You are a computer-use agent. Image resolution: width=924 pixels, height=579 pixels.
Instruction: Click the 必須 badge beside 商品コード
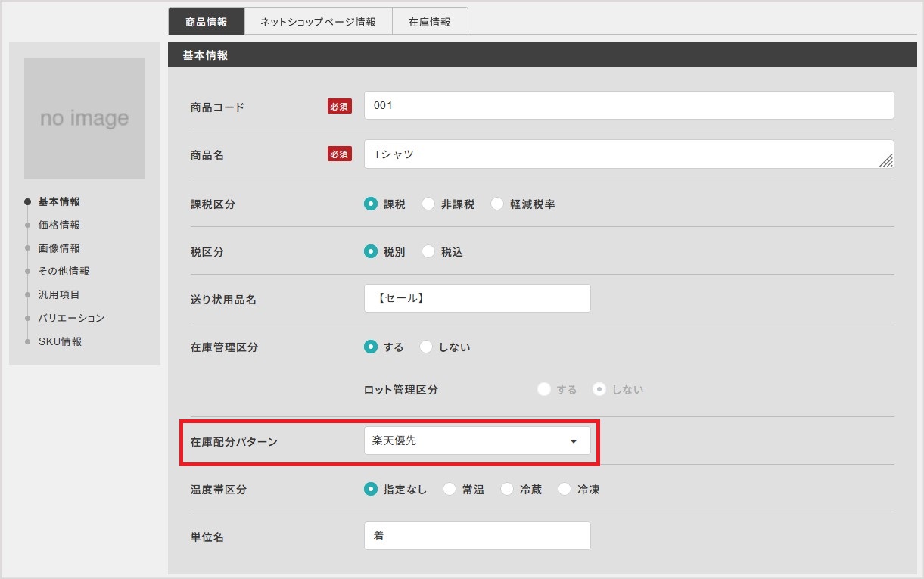click(x=340, y=107)
